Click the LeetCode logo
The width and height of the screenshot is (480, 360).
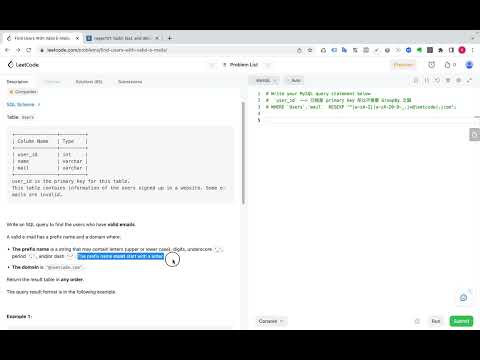tap(23, 65)
